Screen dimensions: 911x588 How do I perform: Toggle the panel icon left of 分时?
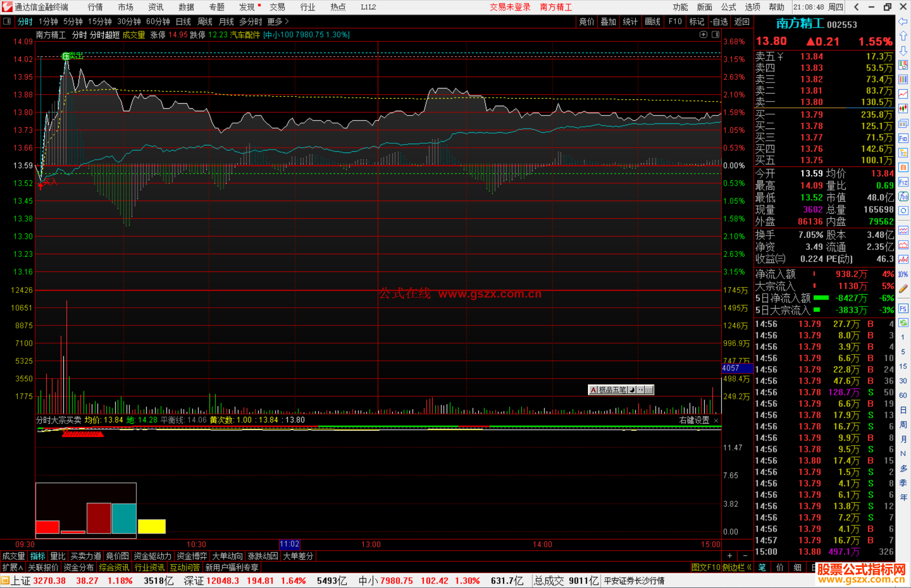click(7, 21)
